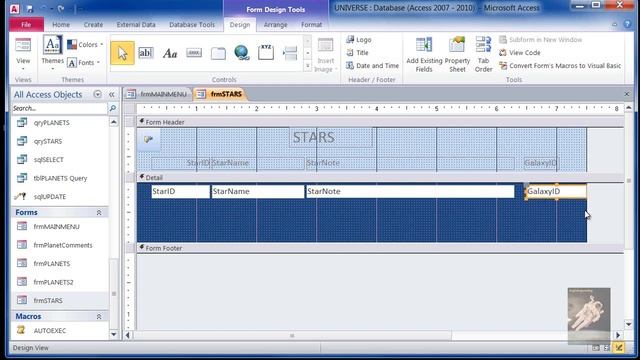Select the GalaxyID text box in Detail
640x360 pixels.
tap(556, 191)
